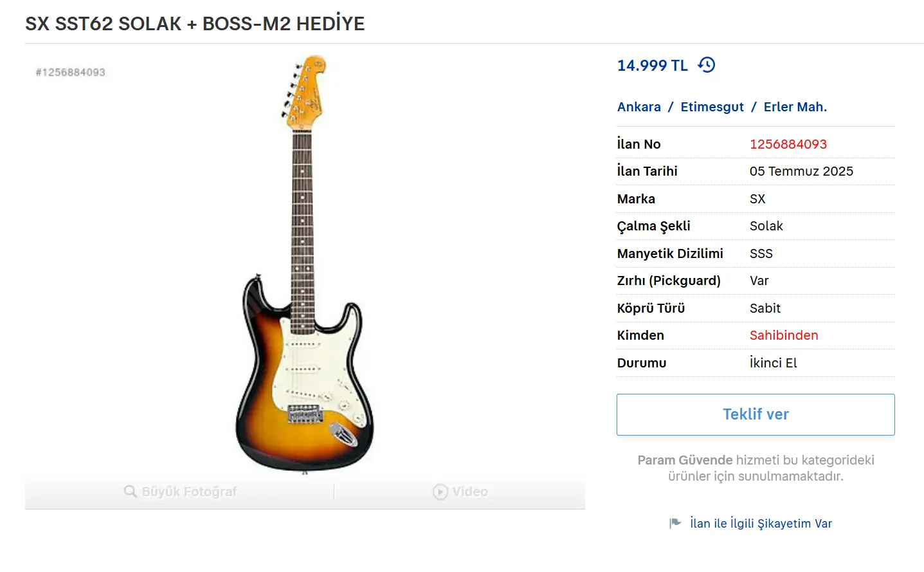
Task: Open the price history clock icon
Action: tap(707, 65)
